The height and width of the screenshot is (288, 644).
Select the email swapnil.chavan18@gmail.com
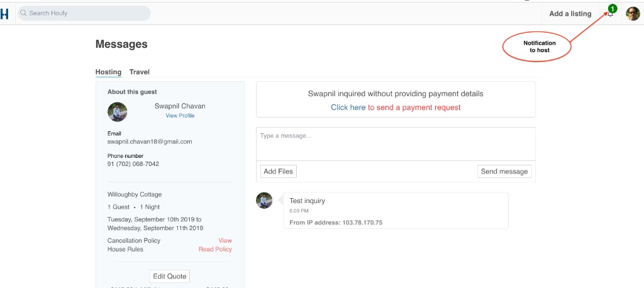pos(150,141)
